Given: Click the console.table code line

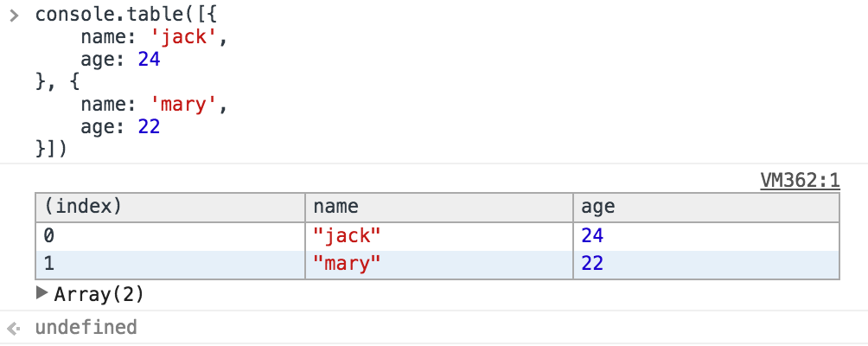Looking at the screenshot, I should 125,15.
